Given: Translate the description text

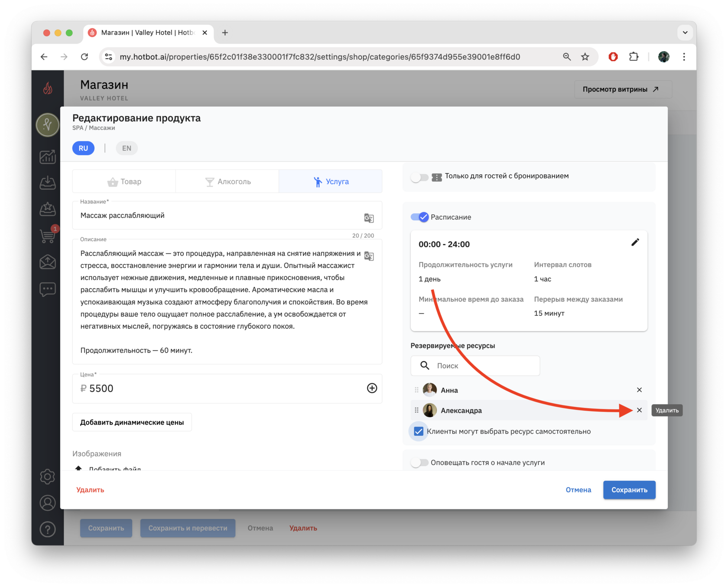Looking at the screenshot, I should (x=369, y=256).
